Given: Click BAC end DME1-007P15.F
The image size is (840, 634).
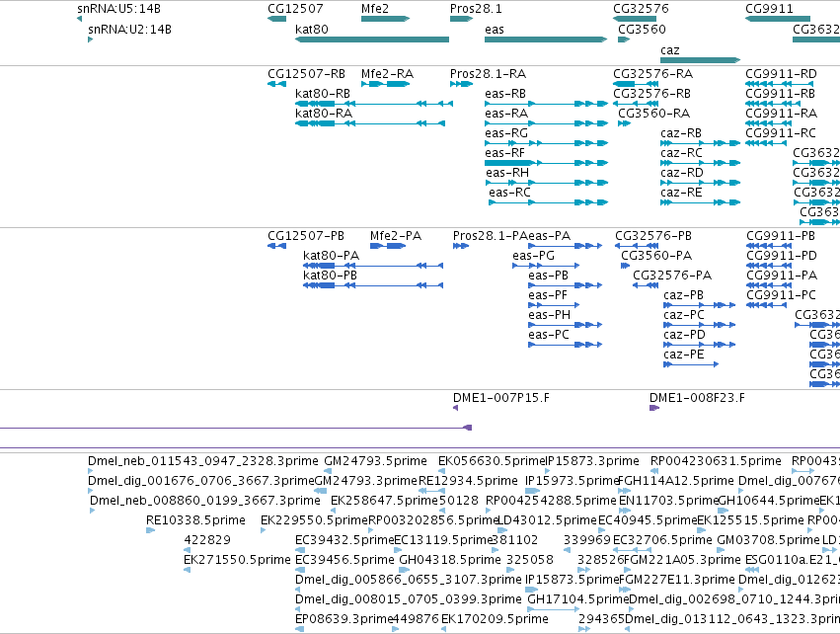Looking at the screenshot, I should (501, 398).
